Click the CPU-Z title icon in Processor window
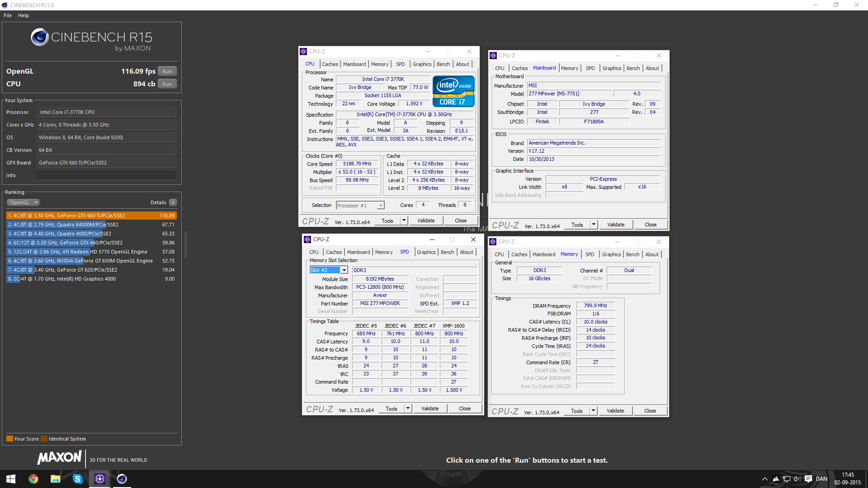 coord(303,52)
